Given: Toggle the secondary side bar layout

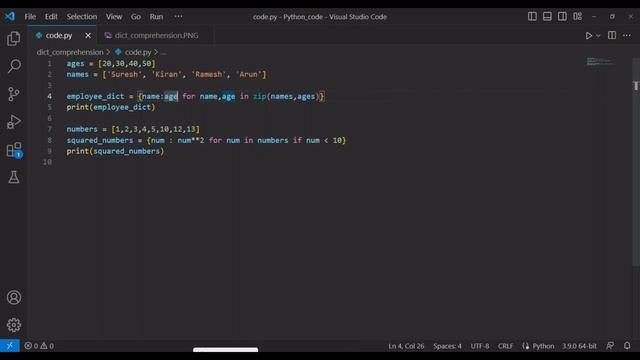Looking at the screenshot, I should [562, 16].
